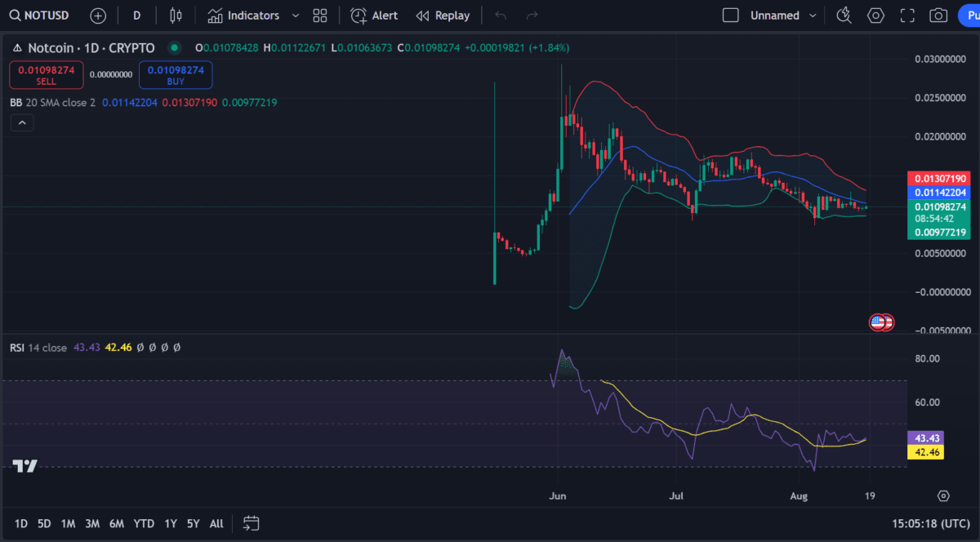
Task: Set range to 3M
Action: tap(92, 523)
